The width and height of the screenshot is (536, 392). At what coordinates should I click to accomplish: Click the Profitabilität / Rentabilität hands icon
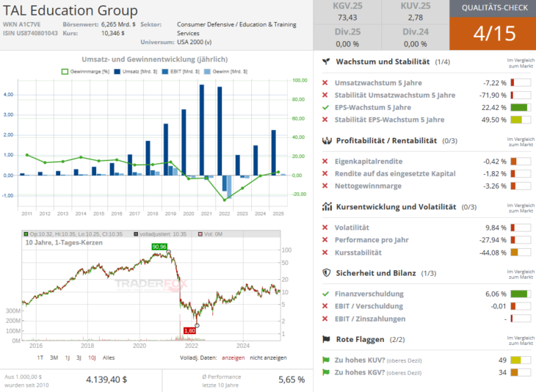[x=327, y=140]
